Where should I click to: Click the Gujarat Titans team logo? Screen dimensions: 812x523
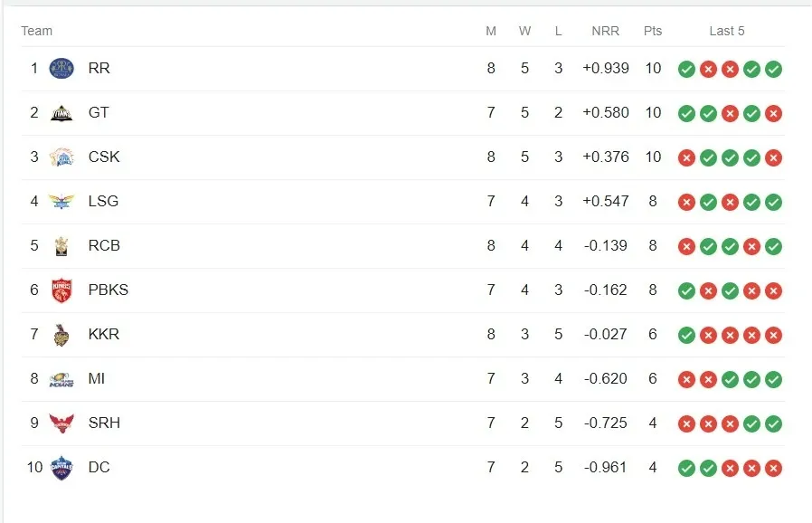(x=61, y=112)
